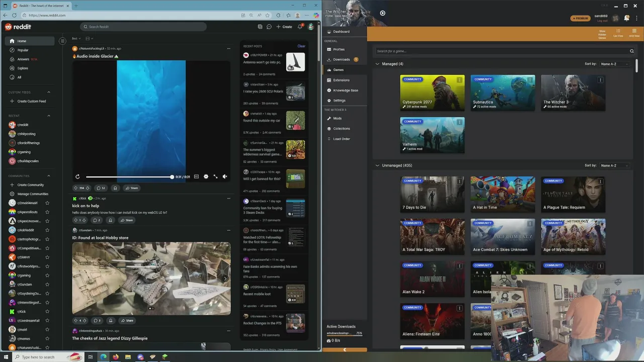Open Explore in Reddit sidebar
Screen dimensions: 644x362
(x=30, y=68)
